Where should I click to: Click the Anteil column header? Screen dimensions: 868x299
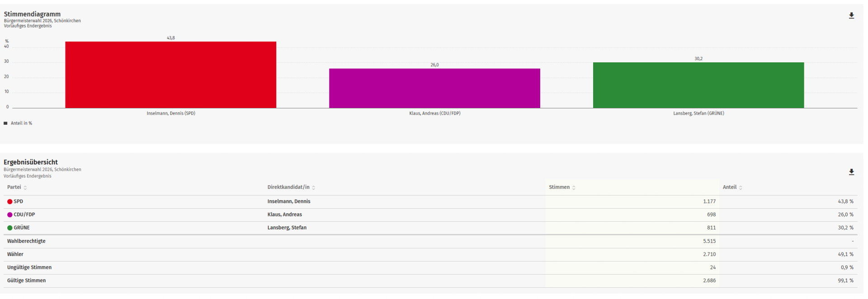[x=730, y=187]
